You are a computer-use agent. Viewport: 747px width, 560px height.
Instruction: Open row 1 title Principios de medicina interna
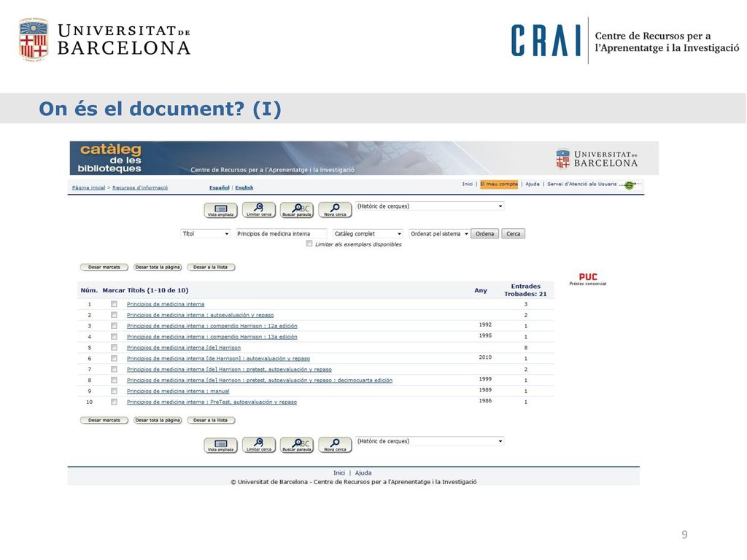pyautogui.click(x=166, y=304)
